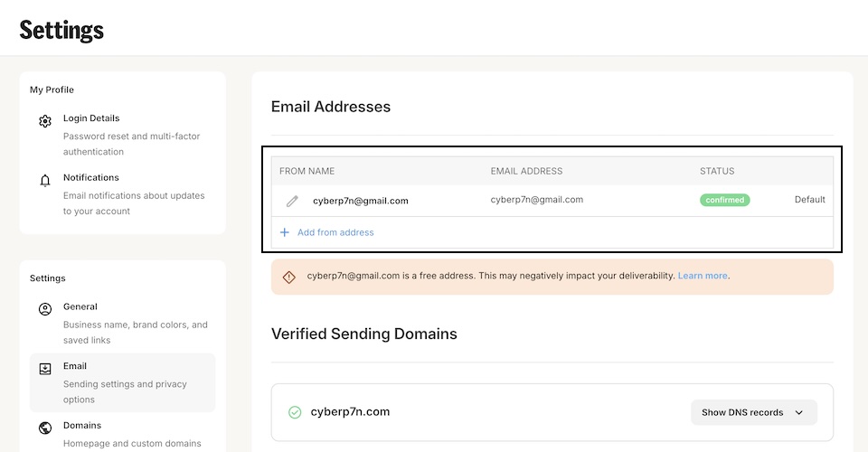Viewport: 868px width, 452px height.
Task: Click the warning diamond icon in alert
Action: click(289, 277)
